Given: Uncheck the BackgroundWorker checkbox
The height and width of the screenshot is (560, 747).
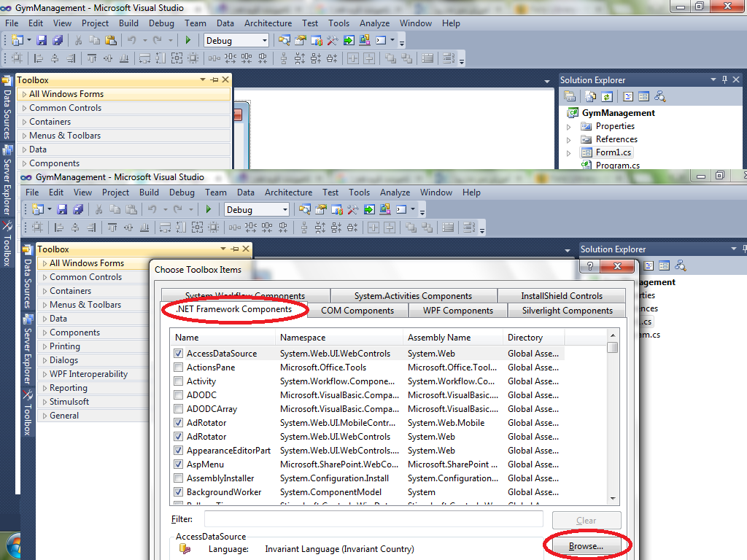Looking at the screenshot, I should point(178,491).
